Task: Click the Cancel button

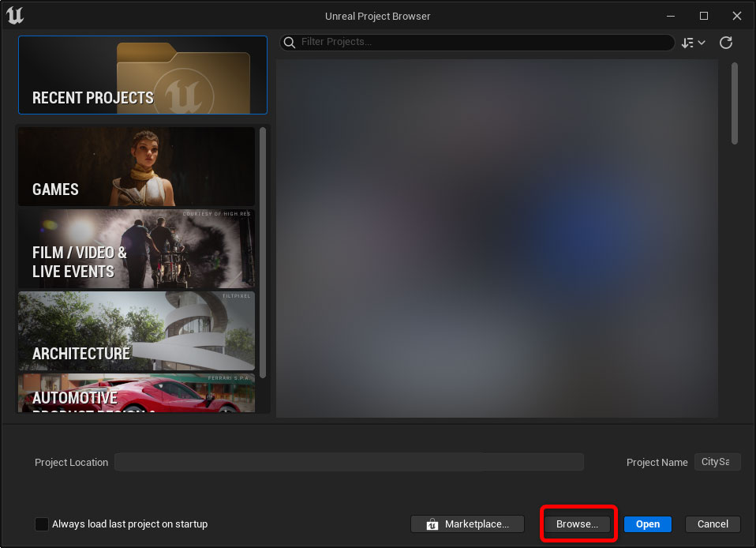Action: (713, 524)
